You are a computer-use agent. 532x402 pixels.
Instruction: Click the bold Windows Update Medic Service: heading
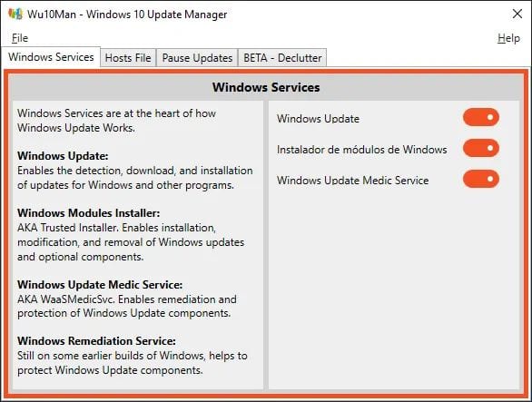click(100, 285)
